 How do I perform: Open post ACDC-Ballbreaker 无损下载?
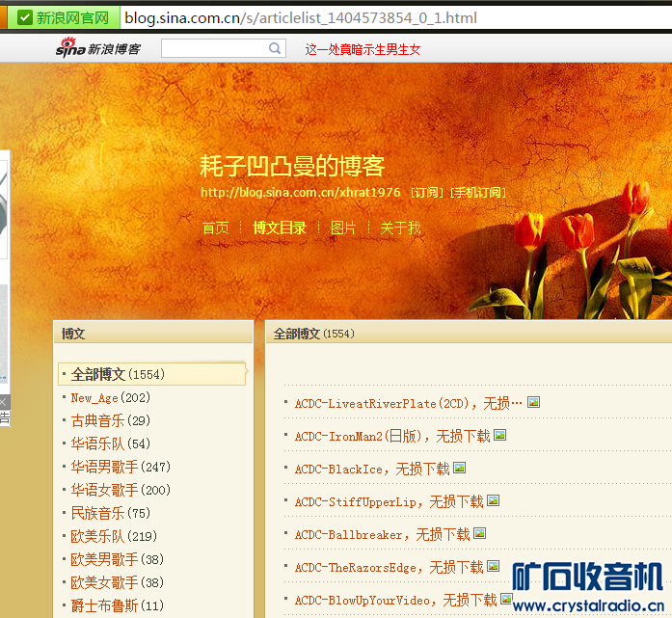click(x=383, y=534)
